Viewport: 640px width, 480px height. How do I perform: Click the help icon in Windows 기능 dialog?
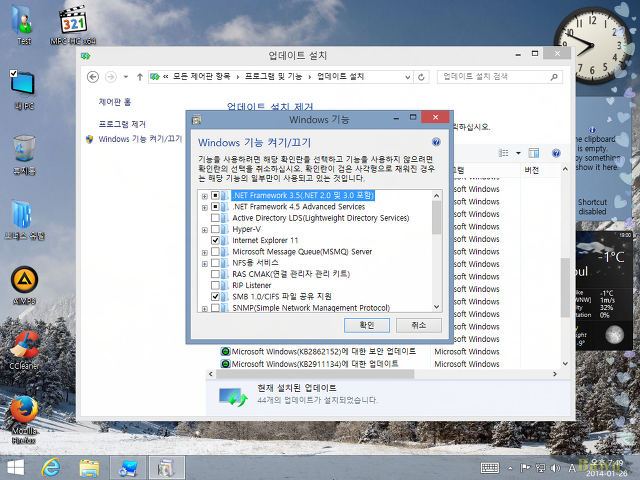tap(436, 142)
